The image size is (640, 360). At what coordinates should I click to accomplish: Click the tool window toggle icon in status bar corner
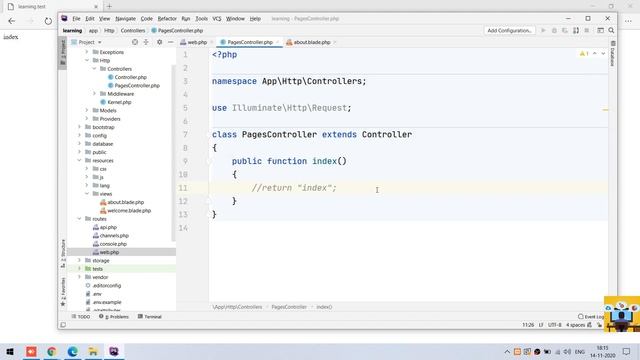[x=63, y=325]
